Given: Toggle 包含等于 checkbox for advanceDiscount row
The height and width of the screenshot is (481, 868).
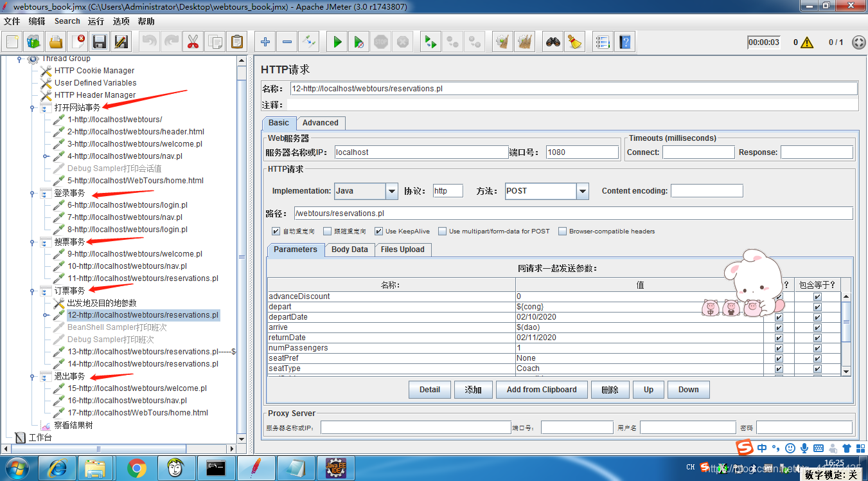Looking at the screenshot, I should click(817, 297).
